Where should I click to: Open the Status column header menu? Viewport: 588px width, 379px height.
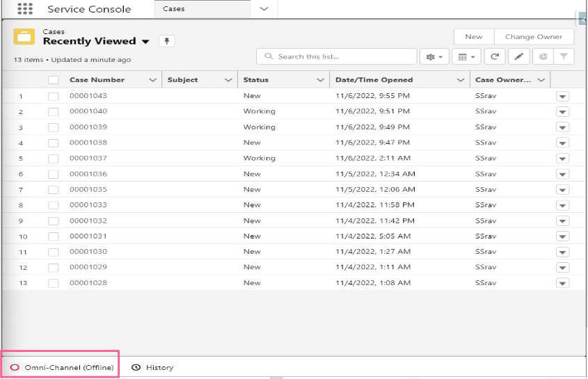pos(320,80)
